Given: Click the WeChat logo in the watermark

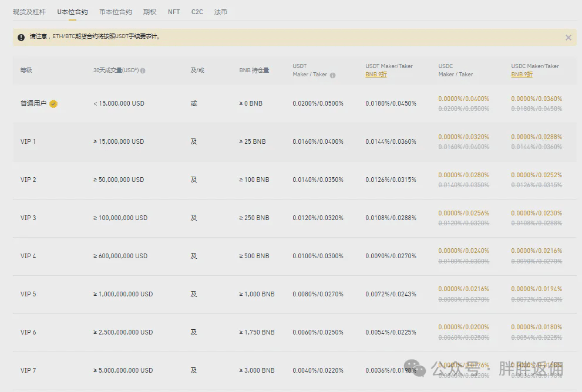Looking at the screenshot, I should point(418,368).
